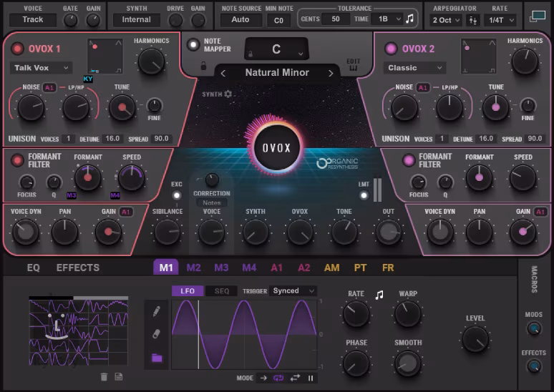Screen dimensions: 554x392
Task: Open the LFO shape folder browser
Action: point(157,358)
